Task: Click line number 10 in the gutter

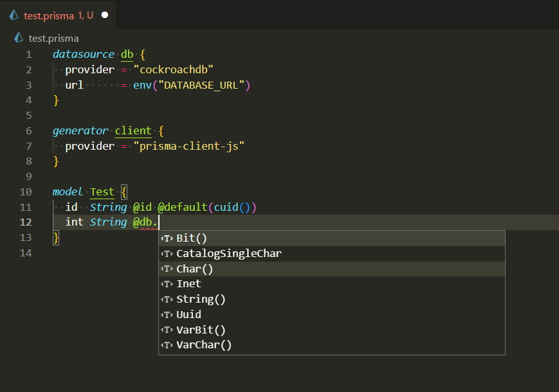Action: [x=26, y=192]
